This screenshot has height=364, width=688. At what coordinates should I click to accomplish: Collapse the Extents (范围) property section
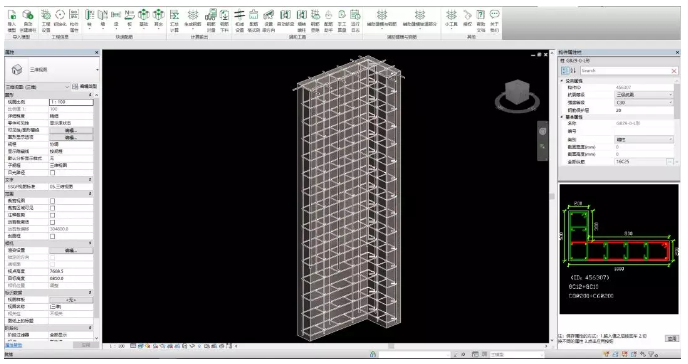pyautogui.click(x=90, y=194)
